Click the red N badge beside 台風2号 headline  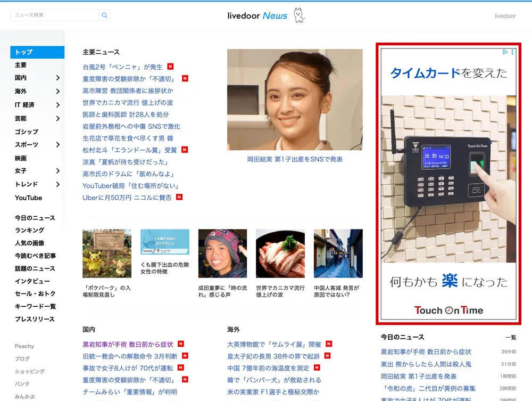[170, 67]
